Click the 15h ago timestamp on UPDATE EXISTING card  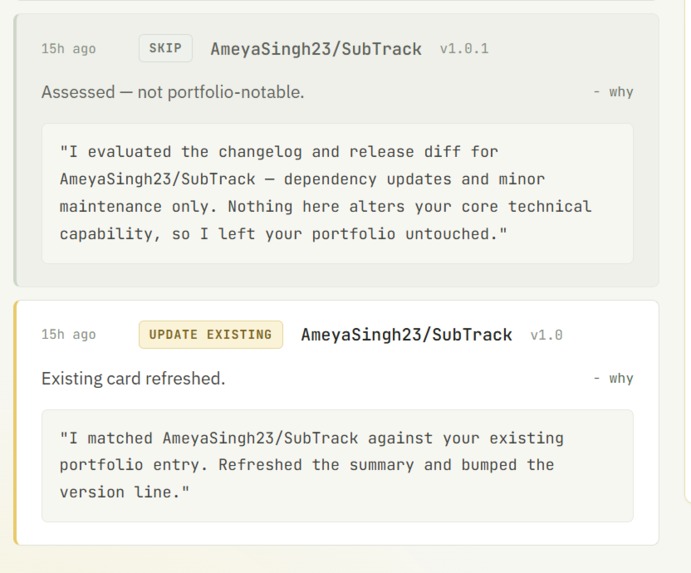tap(68, 335)
